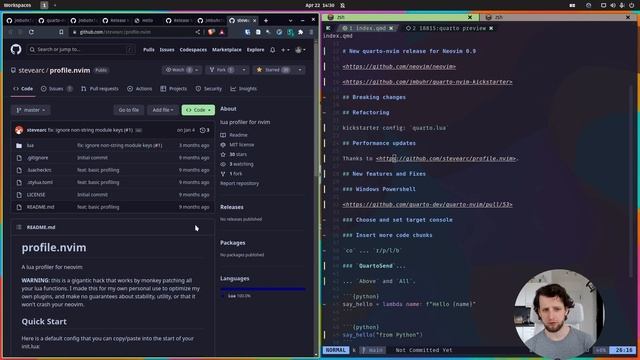This screenshot has height=360, width=640.
Task: Select workspace number 1
Action: 44,5
